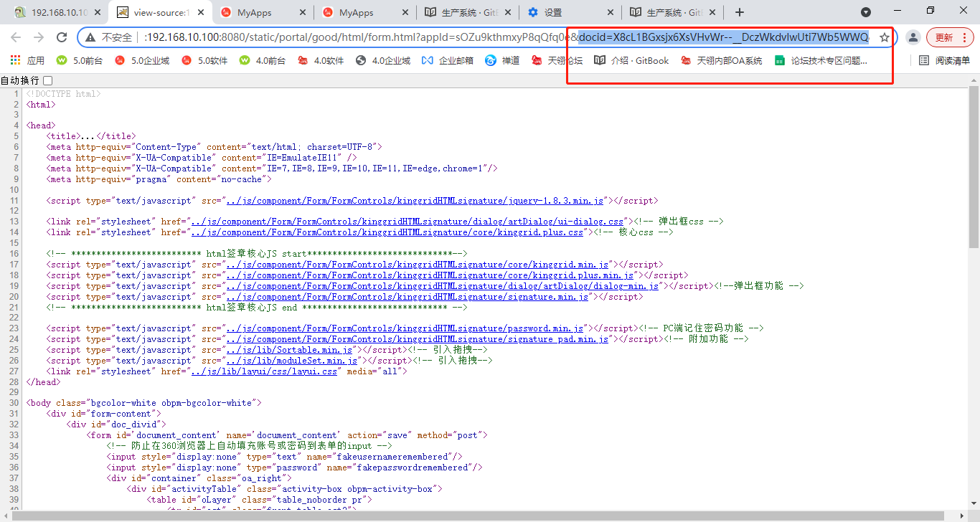The width and height of the screenshot is (980, 522).
Task: Open the 天翎论坛 bookmark
Action: [557, 61]
